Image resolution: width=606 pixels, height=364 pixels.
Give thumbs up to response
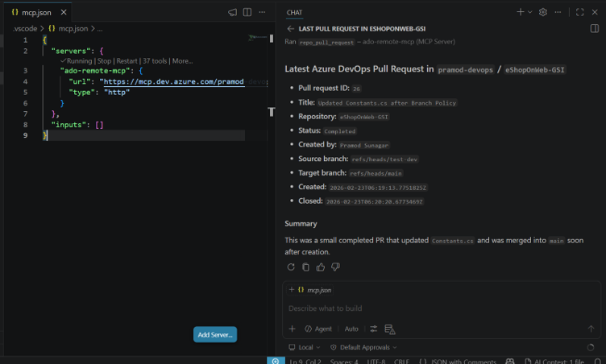pos(321,267)
